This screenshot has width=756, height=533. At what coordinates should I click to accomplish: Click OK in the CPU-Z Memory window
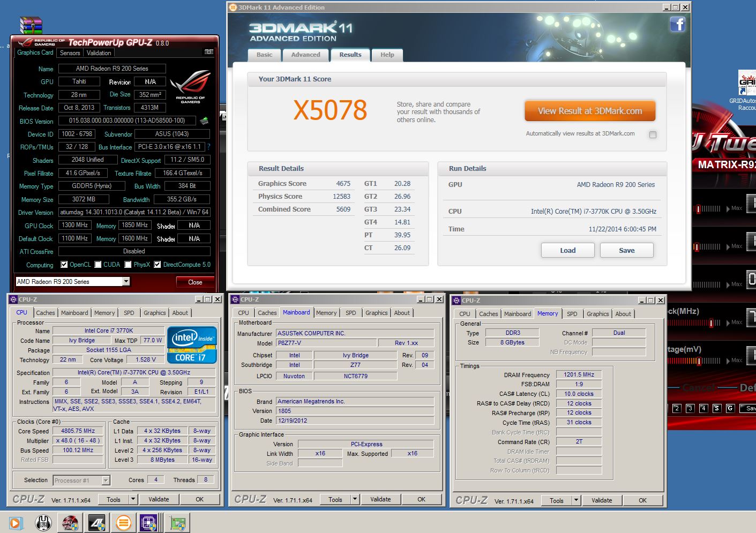coord(642,500)
